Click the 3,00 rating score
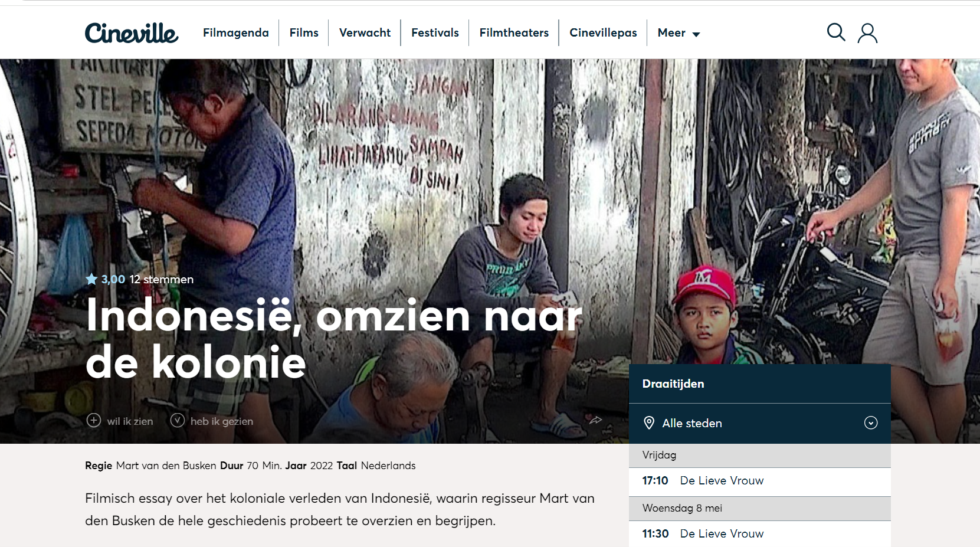This screenshot has height=547, width=980. pos(113,279)
